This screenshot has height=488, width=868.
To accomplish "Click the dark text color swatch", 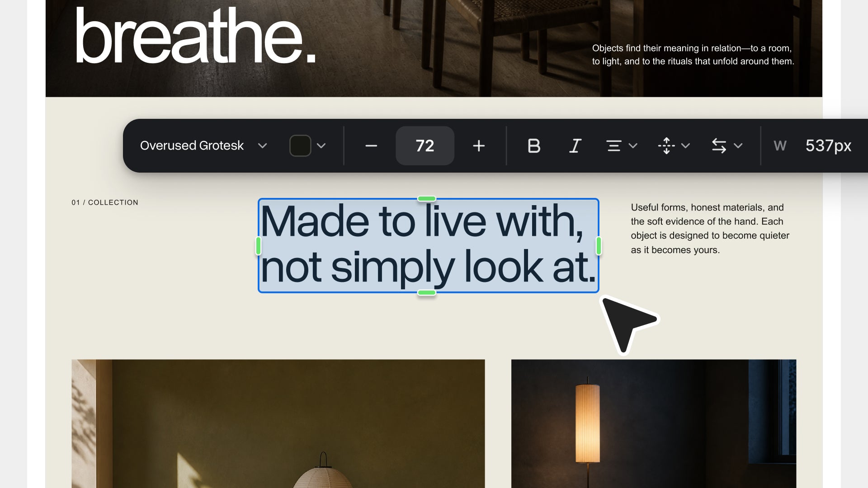I will [300, 145].
